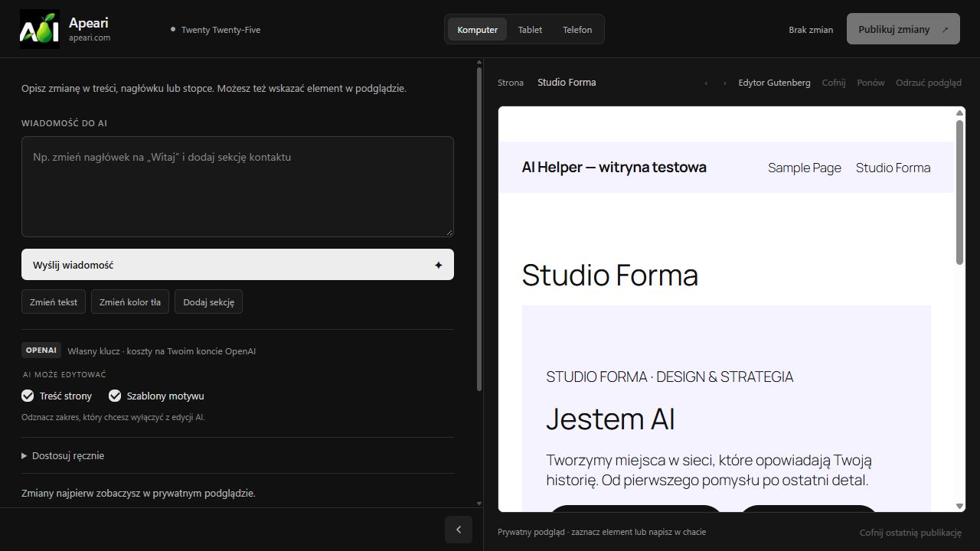Click Odrzuć podgląd
980x551 pixels.
click(x=929, y=83)
